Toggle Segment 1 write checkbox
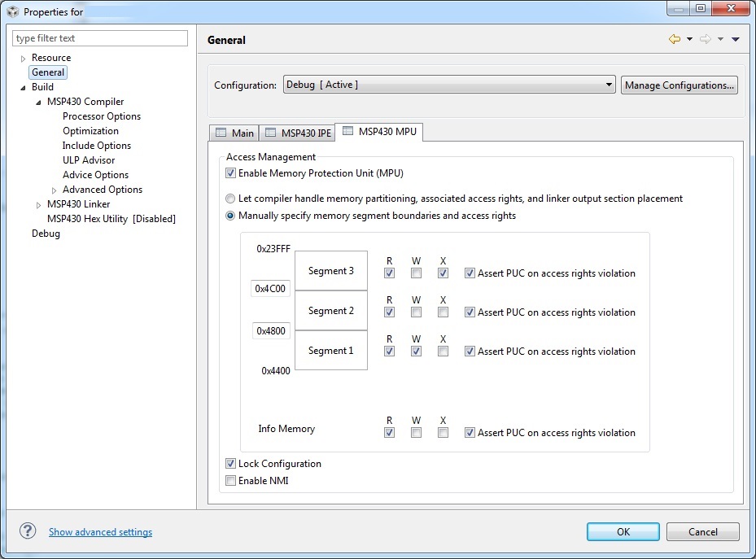Viewport: 756px width, 559px height. (416, 352)
